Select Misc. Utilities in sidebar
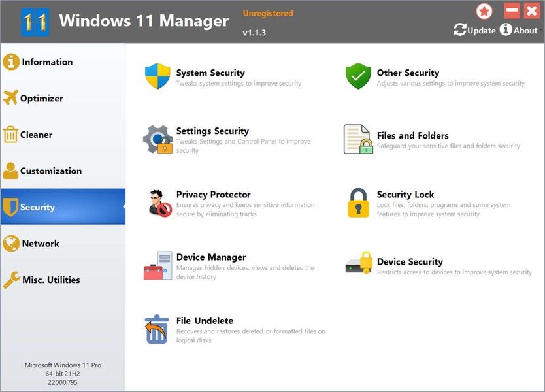Screen dimensions: 545x392 (x=51, y=280)
